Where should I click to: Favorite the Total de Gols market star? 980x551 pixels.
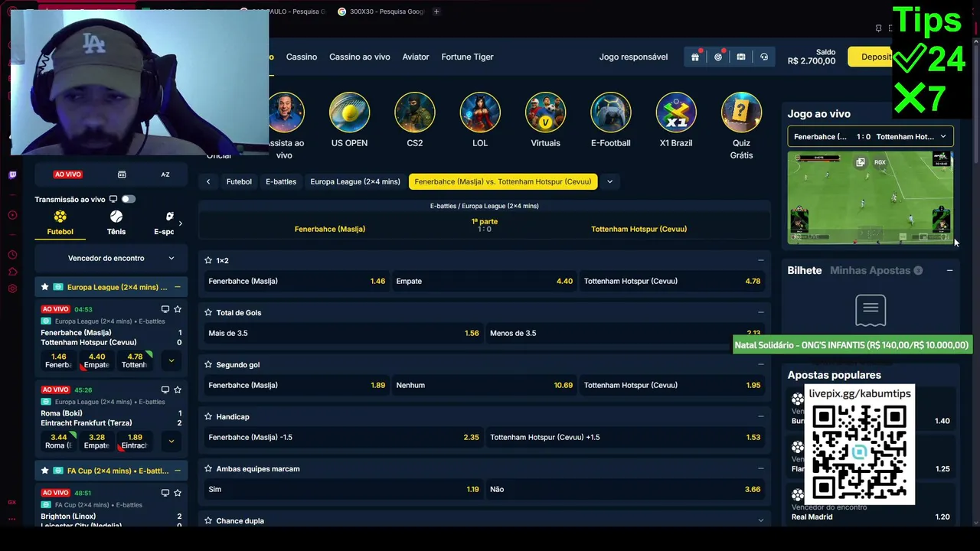pos(208,312)
